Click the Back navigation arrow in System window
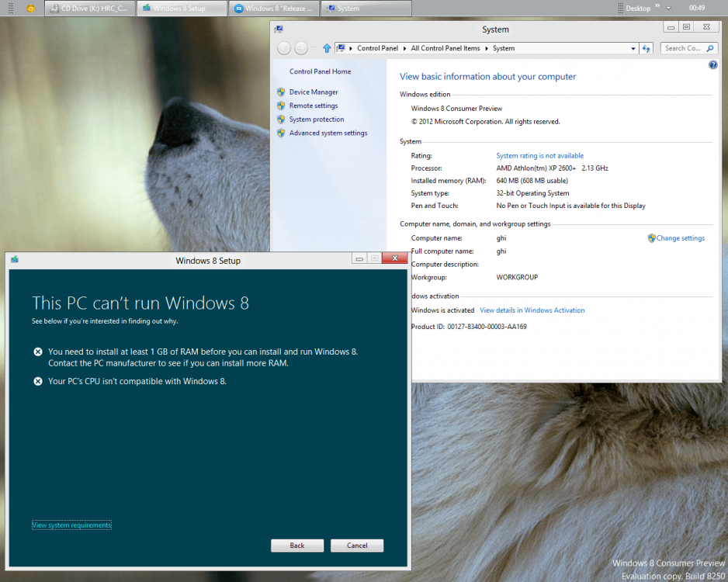728x582 pixels. [x=284, y=48]
